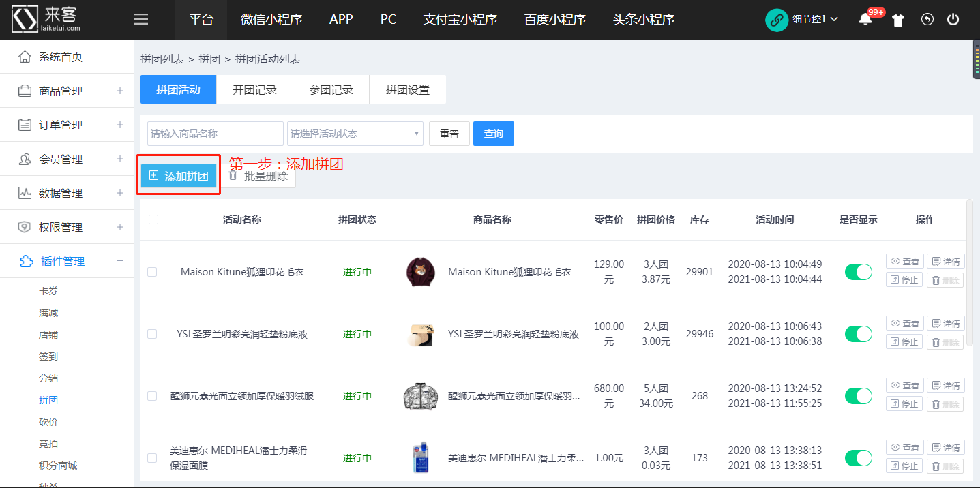The width and height of the screenshot is (980, 488).
Task: Switch to the 拼团设置 tab
Action: [x=408, y=89]
